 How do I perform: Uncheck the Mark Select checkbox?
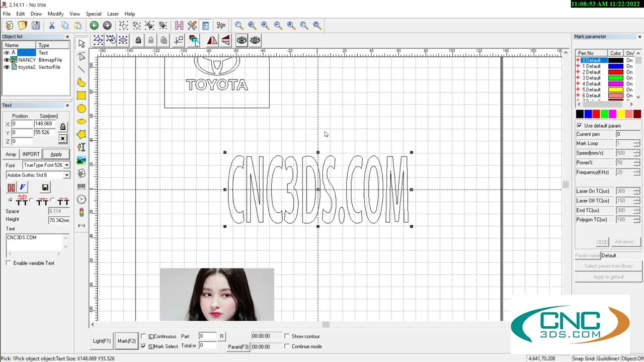tap(144, 346)
